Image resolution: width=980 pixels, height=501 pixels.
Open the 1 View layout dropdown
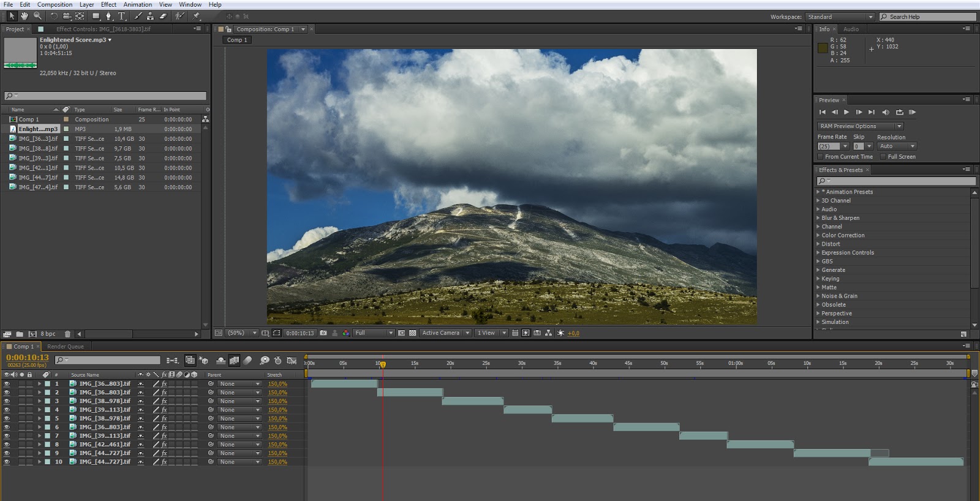pos(492,333)
